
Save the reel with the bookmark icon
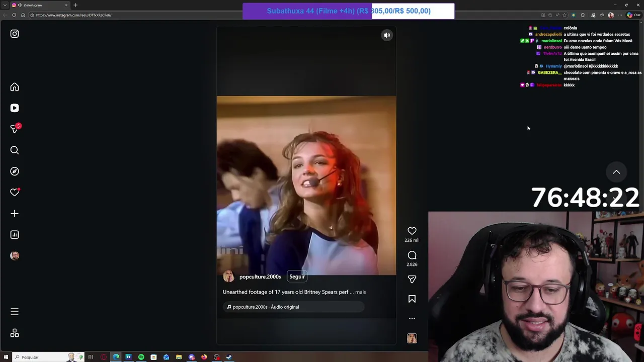[412, 299]
